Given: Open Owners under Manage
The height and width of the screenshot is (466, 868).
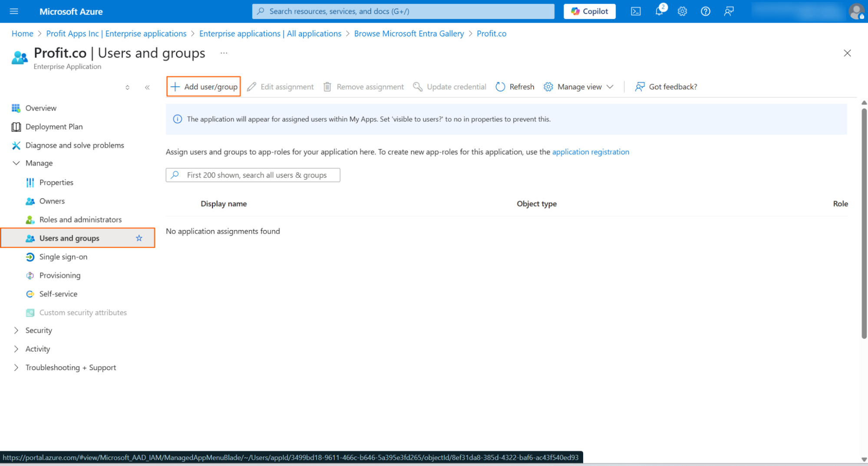Looking at the screenshot, I should click(52, 201).
